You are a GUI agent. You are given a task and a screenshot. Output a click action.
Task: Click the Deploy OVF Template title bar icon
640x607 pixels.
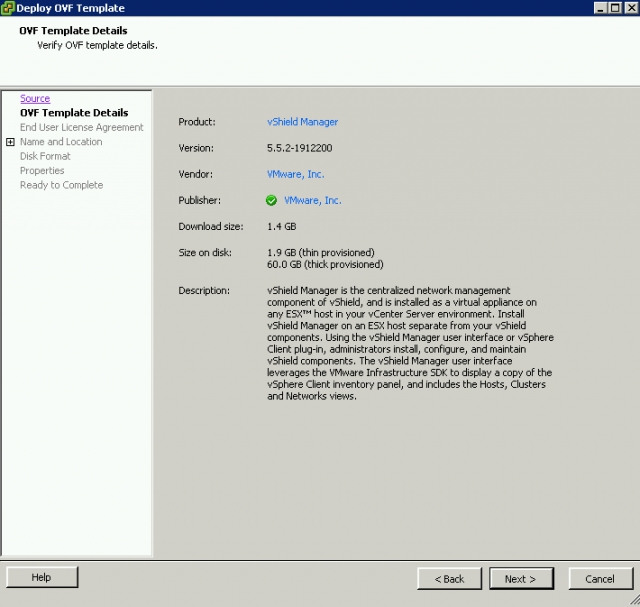click(x=8, y=8)
